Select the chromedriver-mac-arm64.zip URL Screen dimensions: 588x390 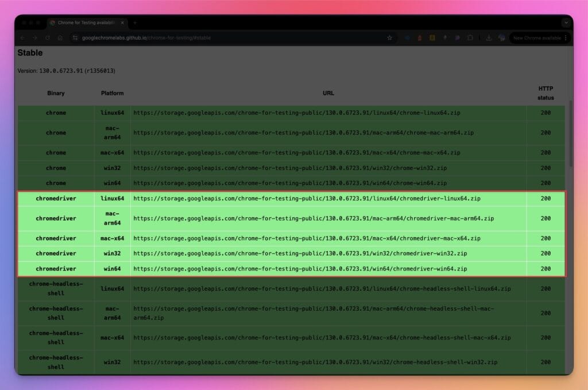coord(314,218)
